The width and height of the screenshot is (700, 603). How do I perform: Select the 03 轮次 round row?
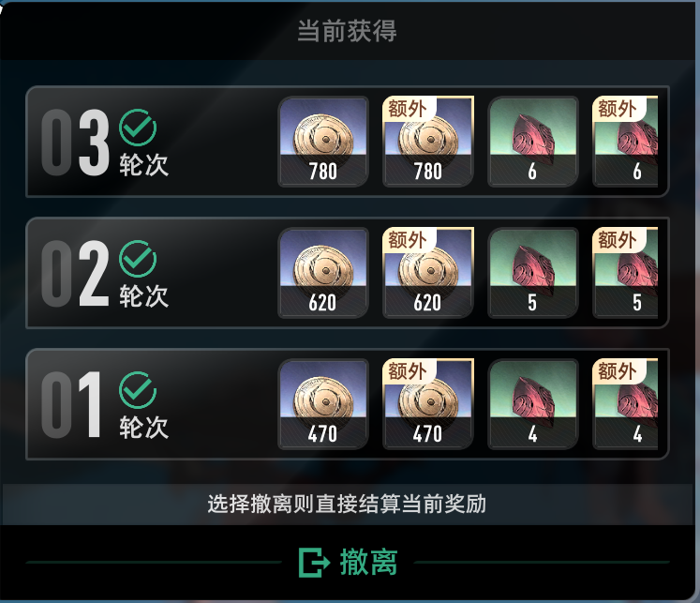pos(348,142)
